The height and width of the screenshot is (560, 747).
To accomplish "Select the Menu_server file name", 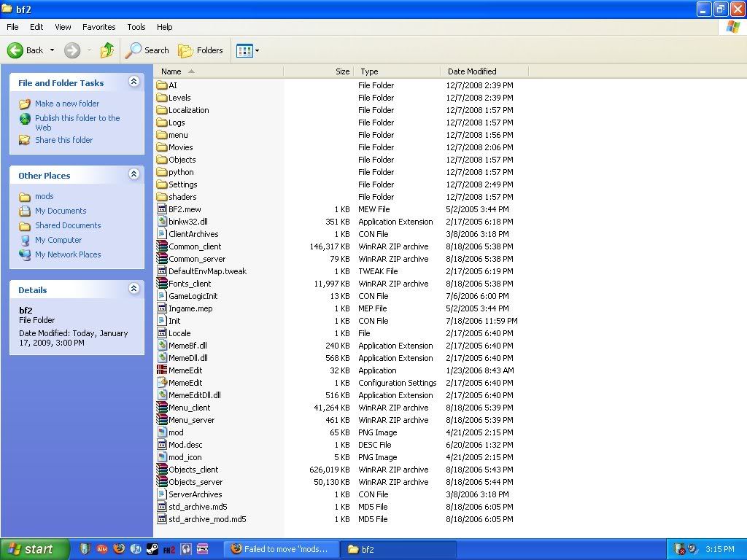I will point(192,420).
